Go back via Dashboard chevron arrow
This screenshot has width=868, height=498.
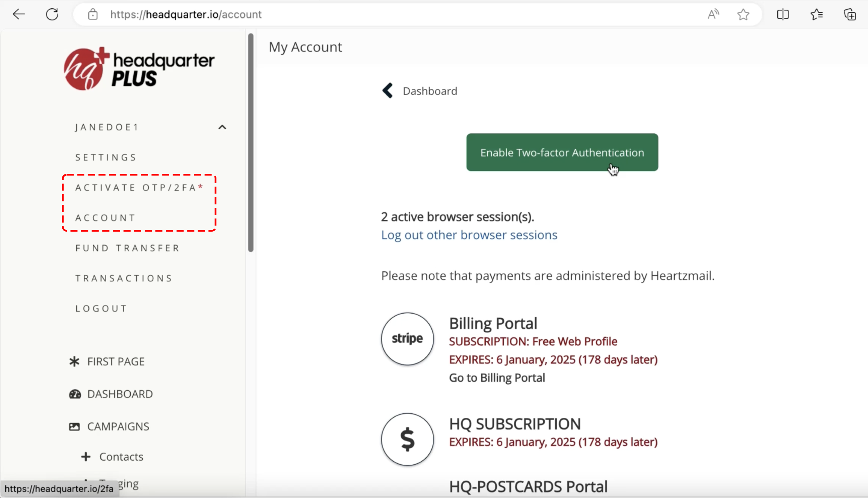coord(388,91)
